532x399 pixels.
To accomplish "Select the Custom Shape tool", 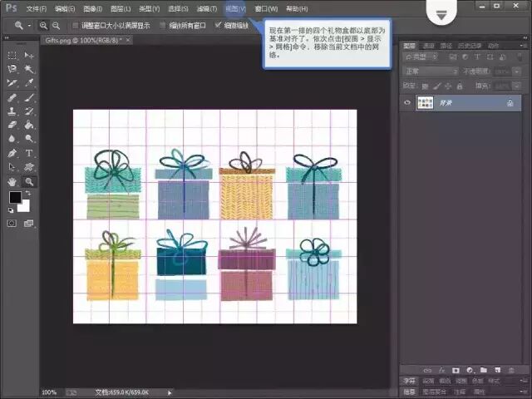I will click(x=29, y=167).
